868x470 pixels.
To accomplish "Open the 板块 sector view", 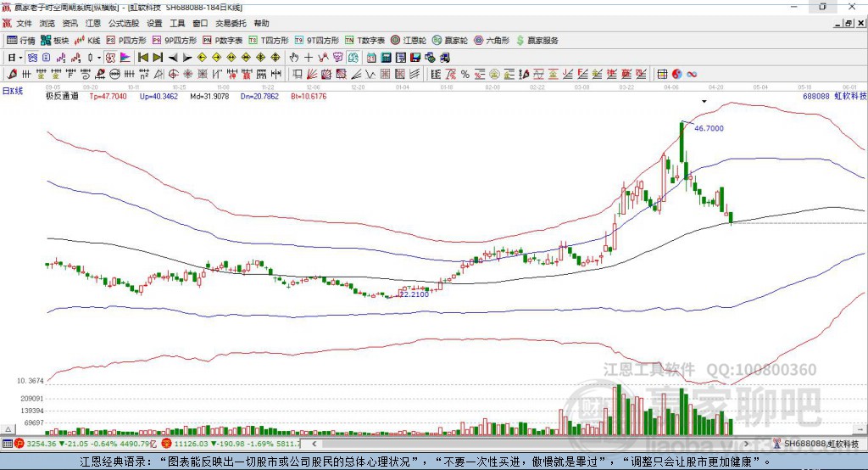I will coord(55,41).
